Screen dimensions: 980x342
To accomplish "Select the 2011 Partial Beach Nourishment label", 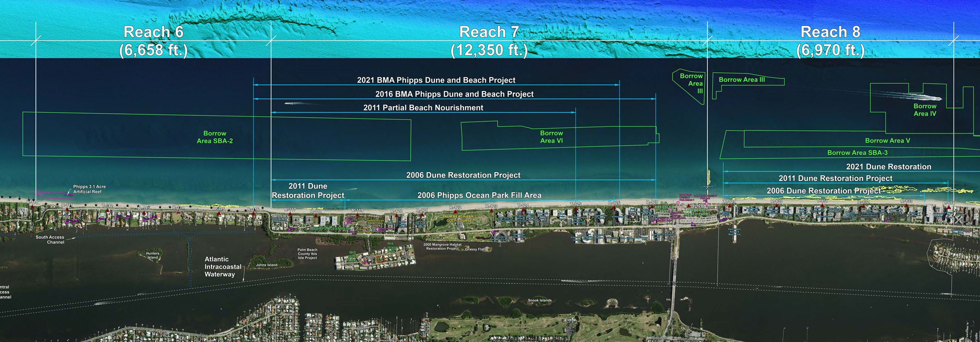I will click(423, 108).
